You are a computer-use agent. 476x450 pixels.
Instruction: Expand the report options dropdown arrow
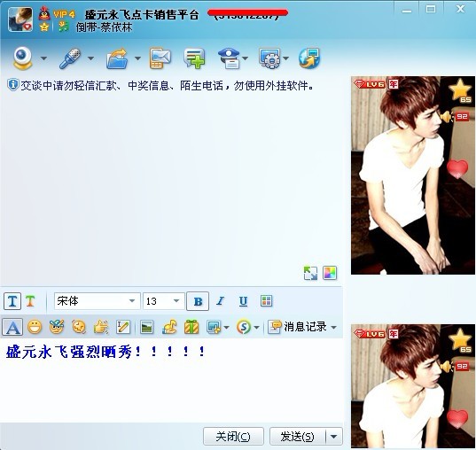(246, 58)
